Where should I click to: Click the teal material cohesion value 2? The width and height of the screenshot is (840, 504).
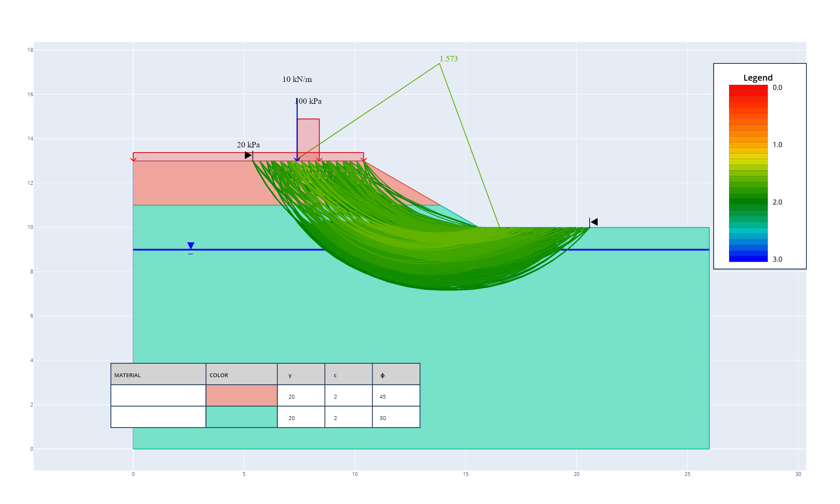tap(335, 418)
